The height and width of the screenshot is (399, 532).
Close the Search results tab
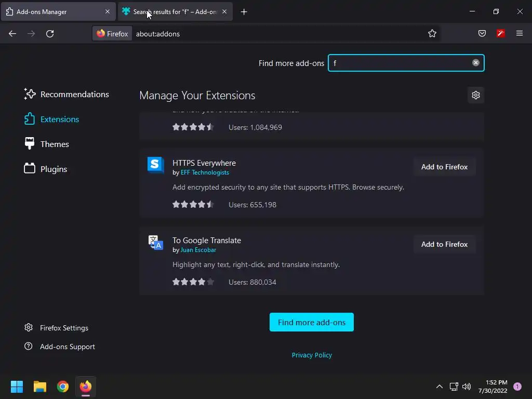[224, 11]
